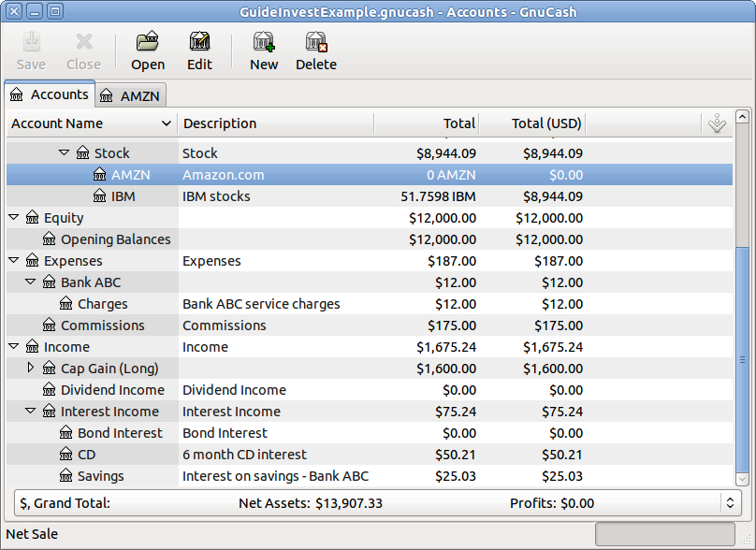
Task: Open the Grand Total summary dropdown
Action: 731,503
